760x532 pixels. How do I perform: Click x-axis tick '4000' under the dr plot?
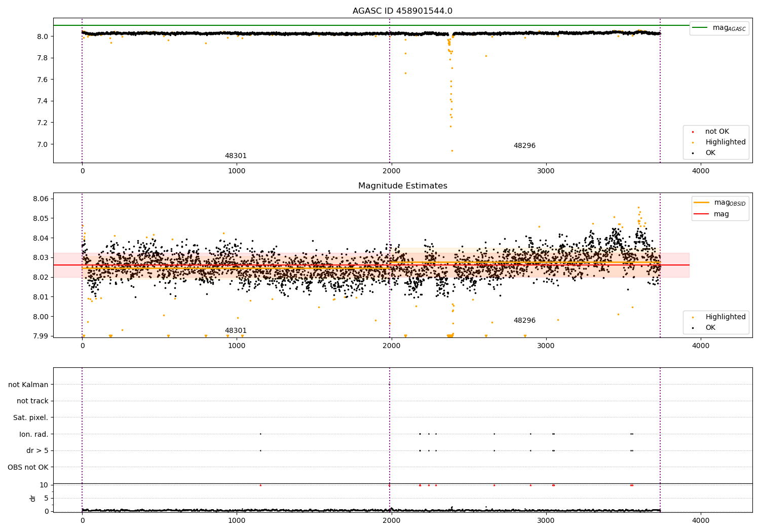click(x=701, y=521)
